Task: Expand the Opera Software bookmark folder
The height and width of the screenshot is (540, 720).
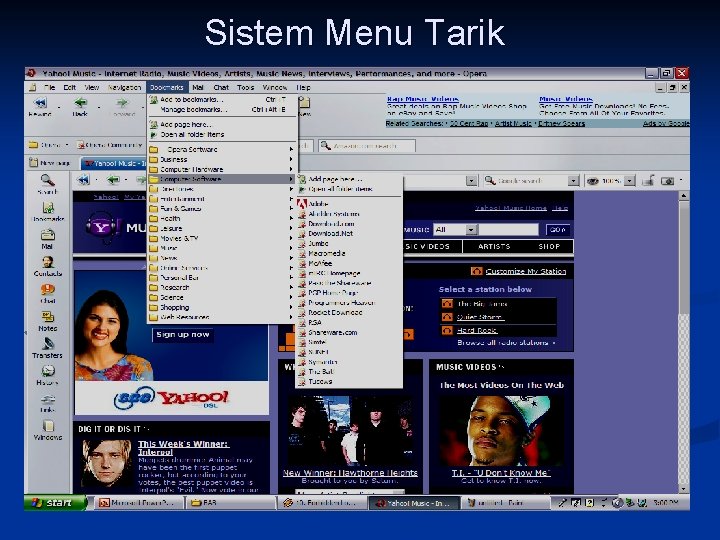Action: (221, 149)
